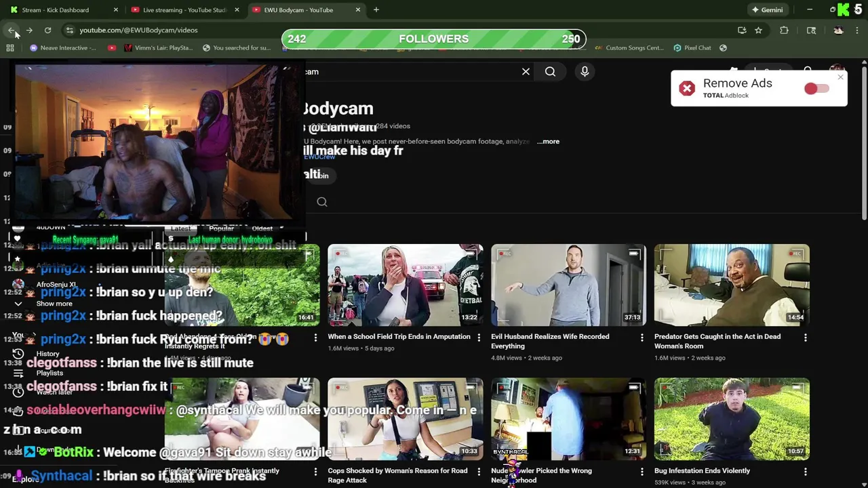Bookmark this page with the star icon

(x=758, y=30)
